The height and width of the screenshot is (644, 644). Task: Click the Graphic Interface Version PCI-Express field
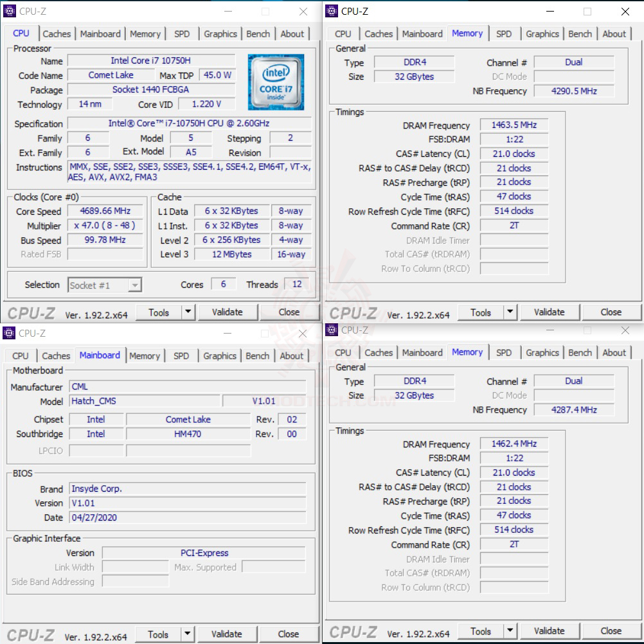204,553
